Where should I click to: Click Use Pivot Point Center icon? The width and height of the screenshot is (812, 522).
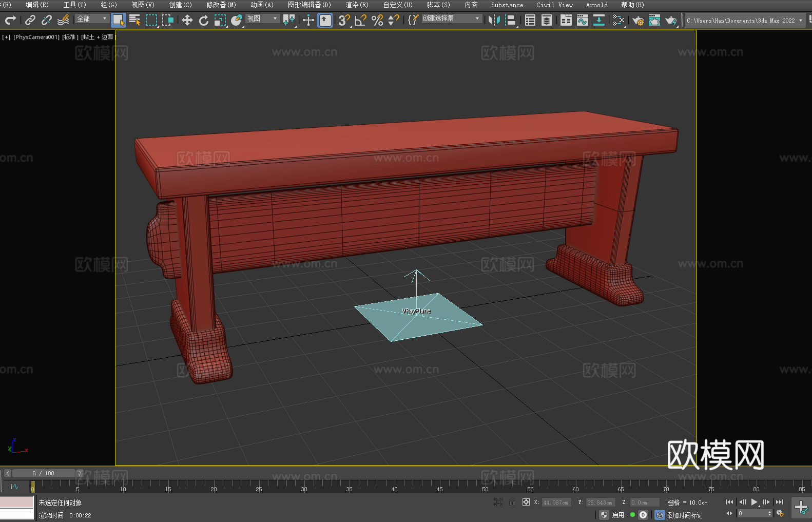pyautogui.click(x=289, y=20)
